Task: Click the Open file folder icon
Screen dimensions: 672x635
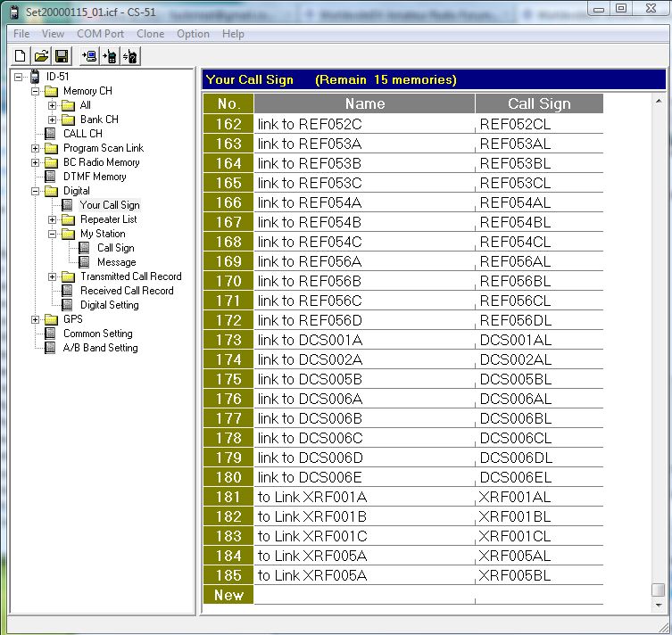Action: click(41, 56)
